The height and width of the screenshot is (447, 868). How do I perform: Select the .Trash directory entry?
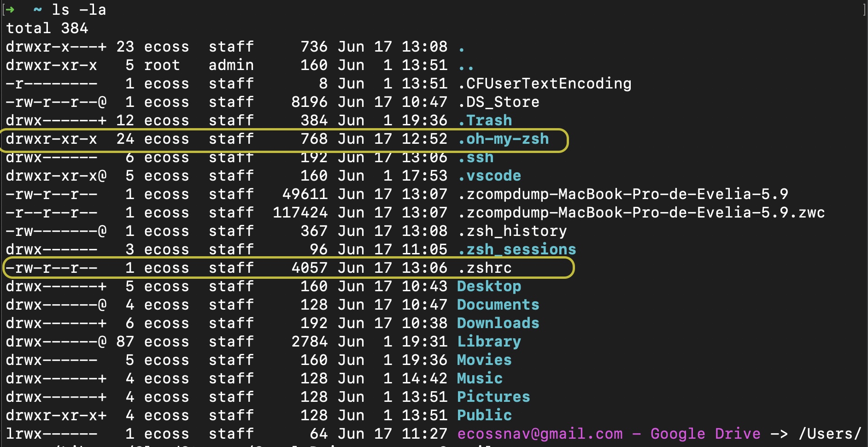coord(485,120)
